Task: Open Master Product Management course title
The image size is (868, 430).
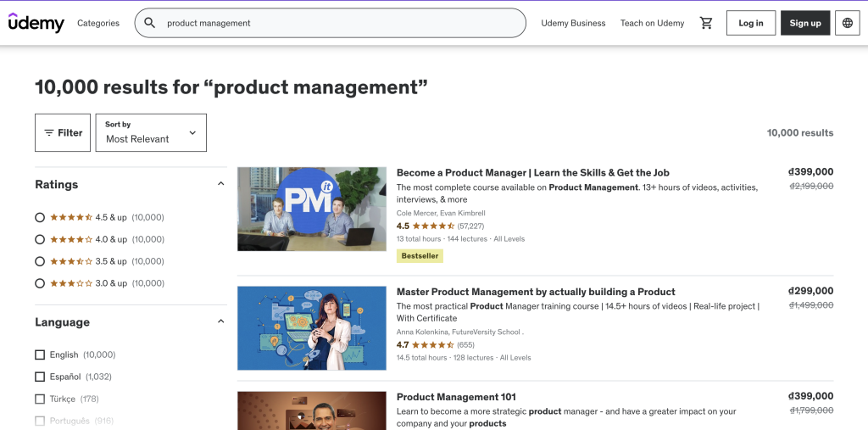Action: pyautogui.click(x=536, y=292)
